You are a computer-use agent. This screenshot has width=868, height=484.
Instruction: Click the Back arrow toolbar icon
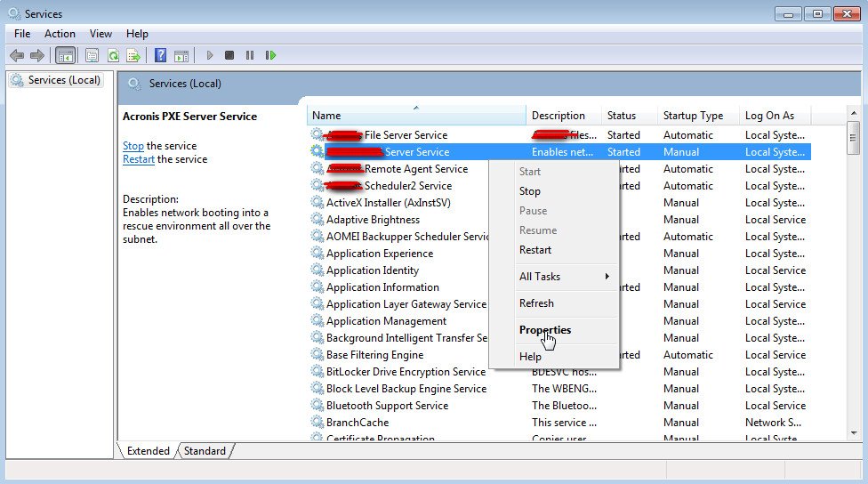click(17, 55)
